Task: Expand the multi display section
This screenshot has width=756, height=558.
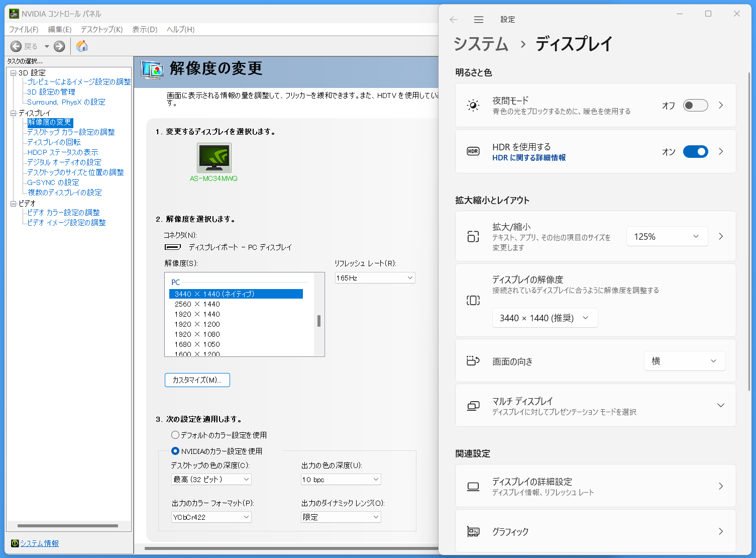Action: tap(721, 406)
